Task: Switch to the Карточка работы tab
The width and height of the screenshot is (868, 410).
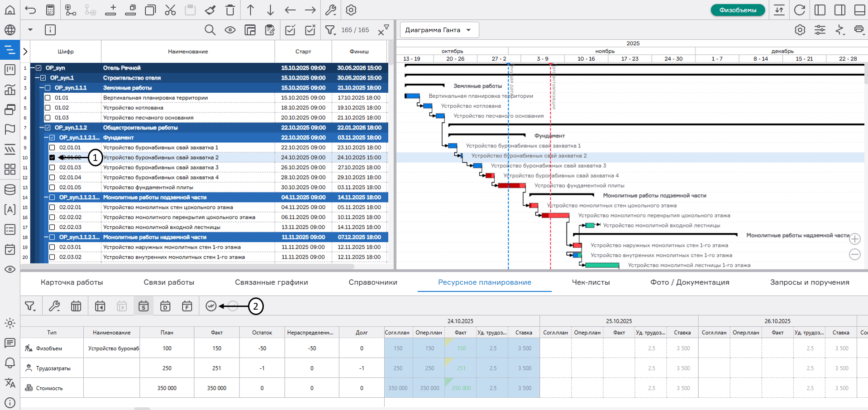Action: pos(72,283)
